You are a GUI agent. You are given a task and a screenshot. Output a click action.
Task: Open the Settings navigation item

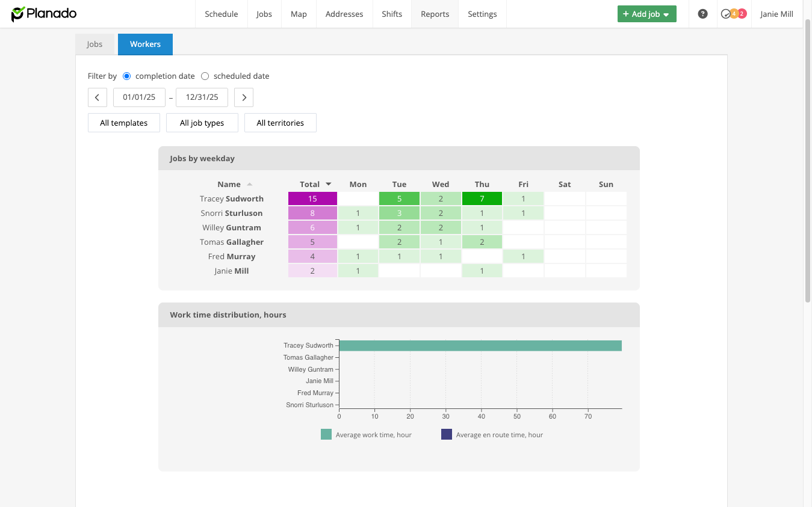point(482,14)
